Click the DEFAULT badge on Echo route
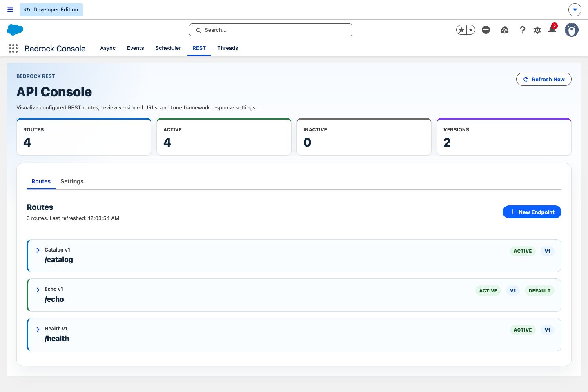Image resolution: width=588 pixels, height=392 pixels. click(539, 291)
